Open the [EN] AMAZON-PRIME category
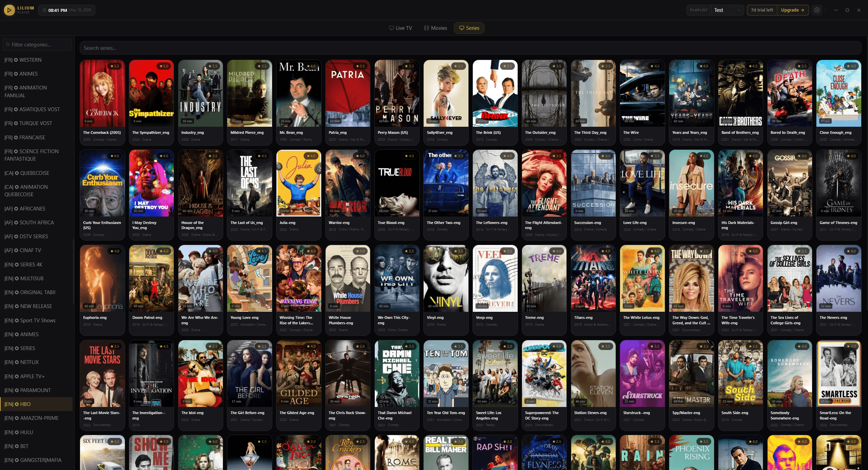This screenshot has width=868, height=470. [36, 418]
